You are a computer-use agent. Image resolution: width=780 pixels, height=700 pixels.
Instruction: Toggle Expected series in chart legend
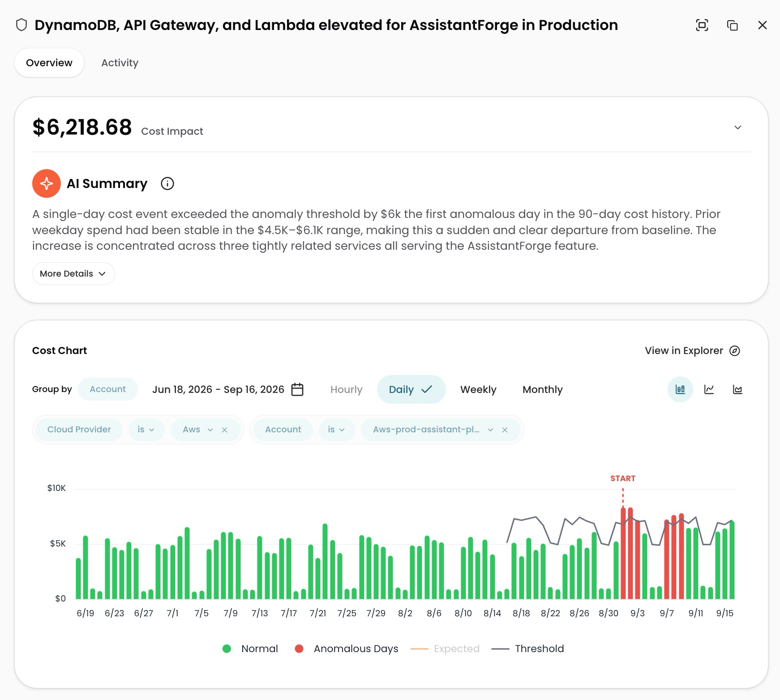pos(445,649)
